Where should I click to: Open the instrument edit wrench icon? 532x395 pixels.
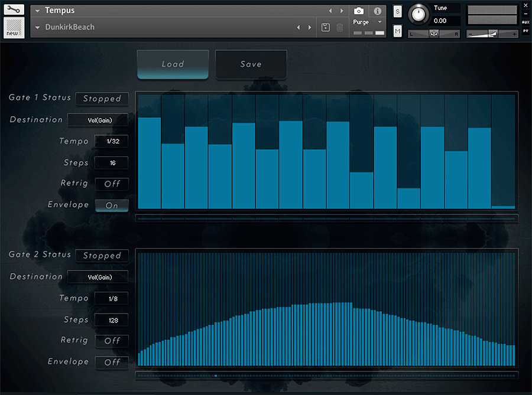click(13, 9)
